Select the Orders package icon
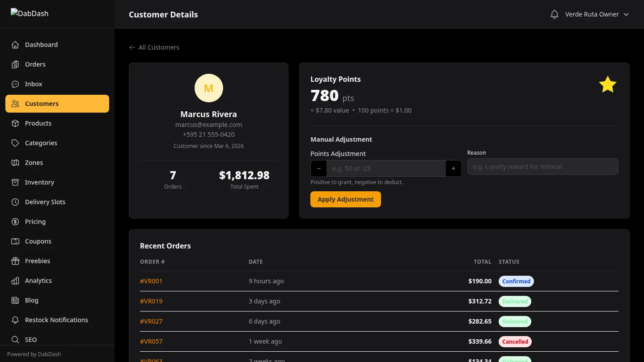 [x=15, y=64]
